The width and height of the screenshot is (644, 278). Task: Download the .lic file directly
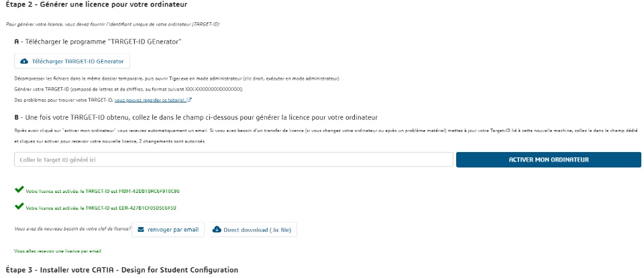click(x=253, y=229)
